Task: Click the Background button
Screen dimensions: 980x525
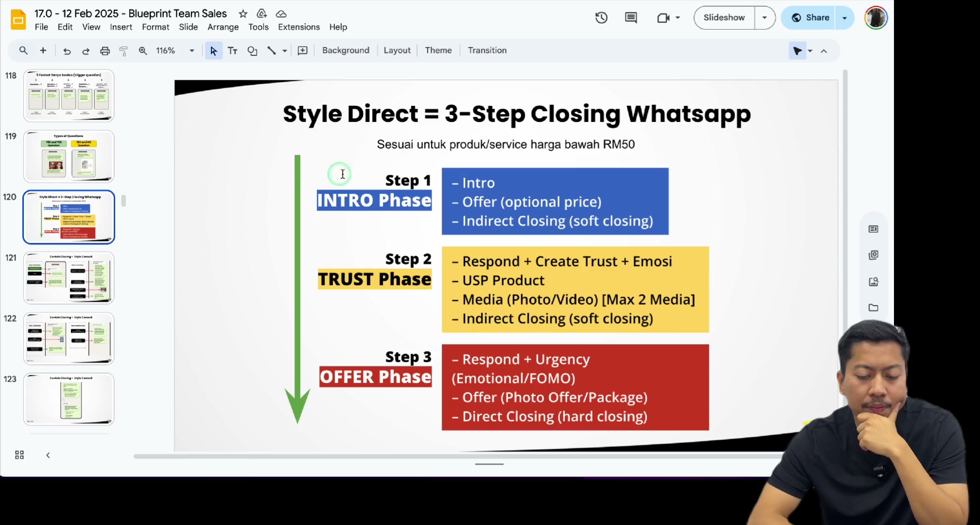Action: click(346, 51)
